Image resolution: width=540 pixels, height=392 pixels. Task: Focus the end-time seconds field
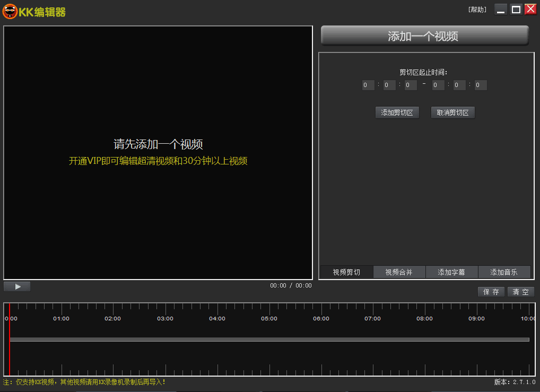pos(481,85)
